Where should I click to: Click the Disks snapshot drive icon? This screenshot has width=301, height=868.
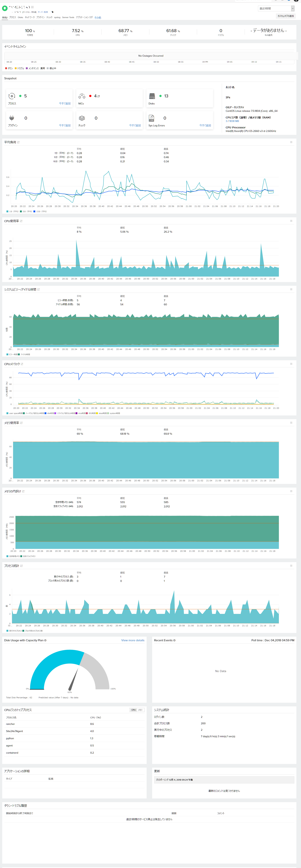pyautogui.click(x=152, y=96)
